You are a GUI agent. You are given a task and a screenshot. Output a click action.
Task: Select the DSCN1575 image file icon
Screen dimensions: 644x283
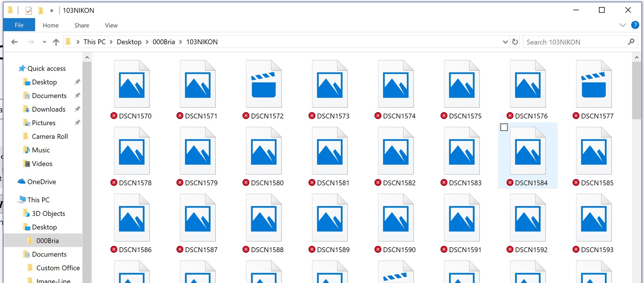[462, 84]
